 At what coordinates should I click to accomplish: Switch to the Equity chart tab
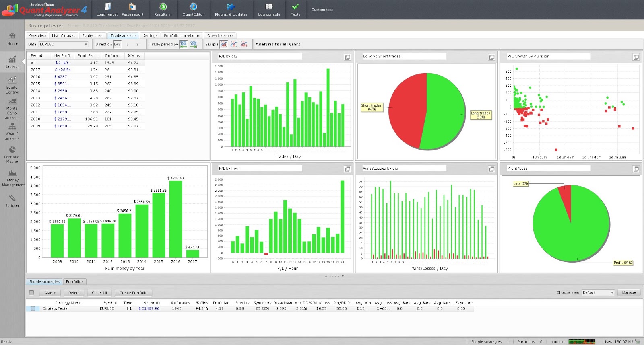pyautogui.click(x=93, y=35)
